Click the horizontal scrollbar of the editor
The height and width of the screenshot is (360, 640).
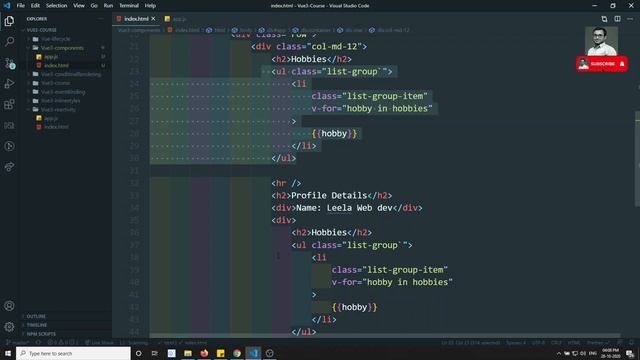pos(385,336)
